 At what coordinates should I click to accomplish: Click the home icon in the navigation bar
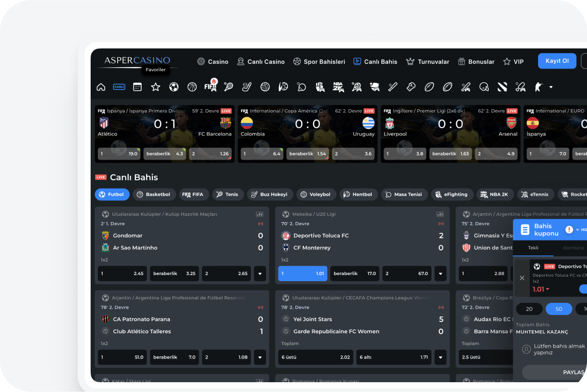[100, 87]
